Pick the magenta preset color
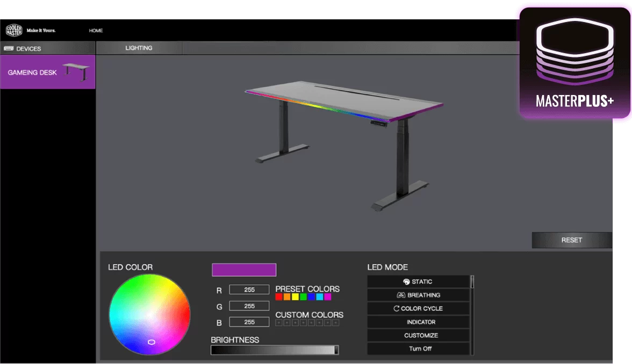The width and height of the screenshot is (632, 364). click(x=328, y=297)
